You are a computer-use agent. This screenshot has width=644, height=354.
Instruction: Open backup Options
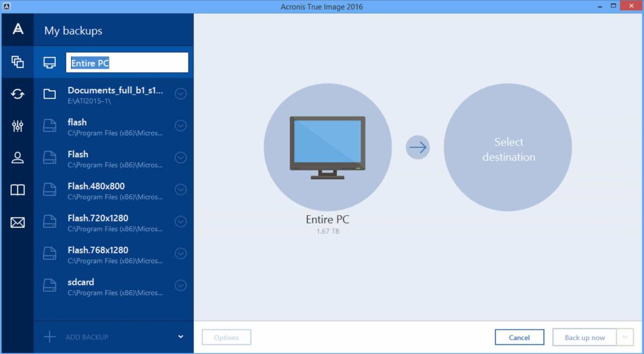(x=226, y=337)
